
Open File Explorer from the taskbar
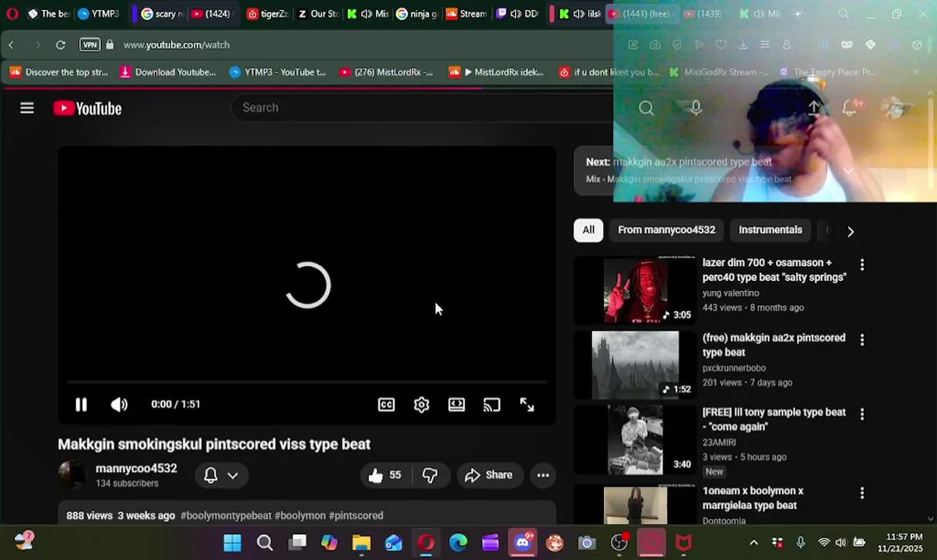pyautogui.click(x=361, y=543)
